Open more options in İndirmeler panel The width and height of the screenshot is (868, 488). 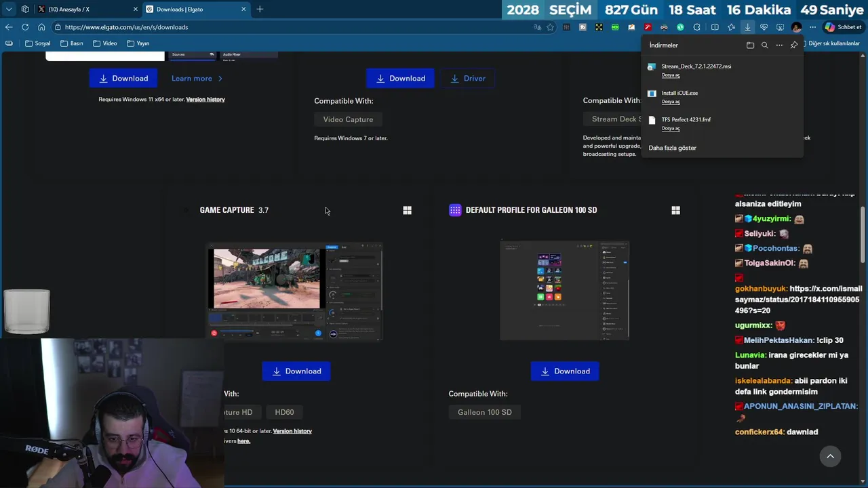point(779,45)
